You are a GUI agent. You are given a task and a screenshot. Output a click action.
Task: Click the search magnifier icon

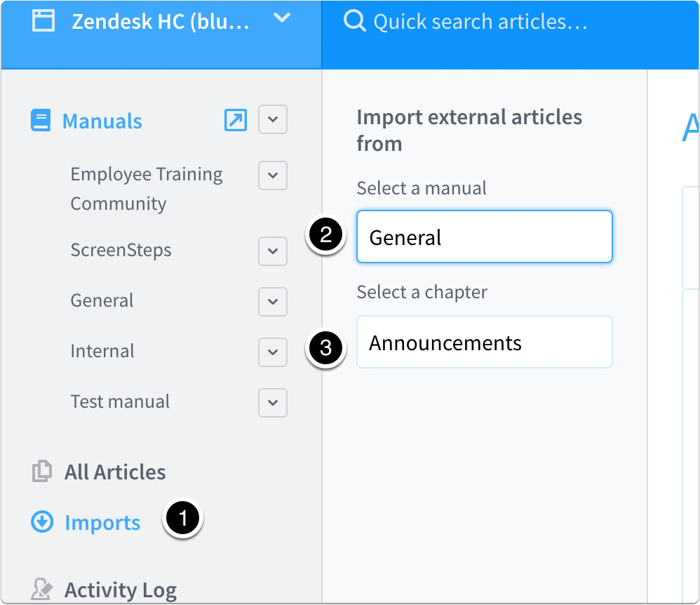coord(354,20)
